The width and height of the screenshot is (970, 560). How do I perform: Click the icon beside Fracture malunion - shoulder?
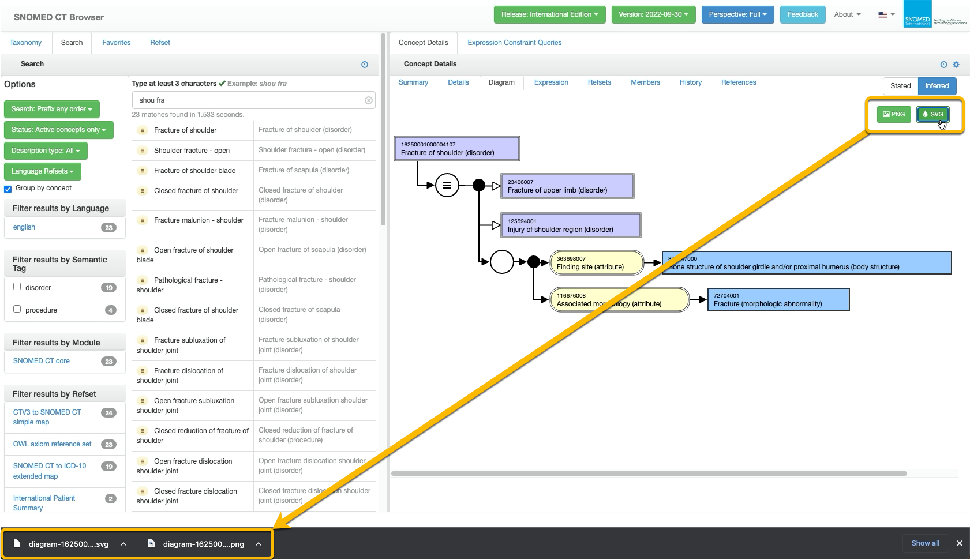(x=143, y=220)
